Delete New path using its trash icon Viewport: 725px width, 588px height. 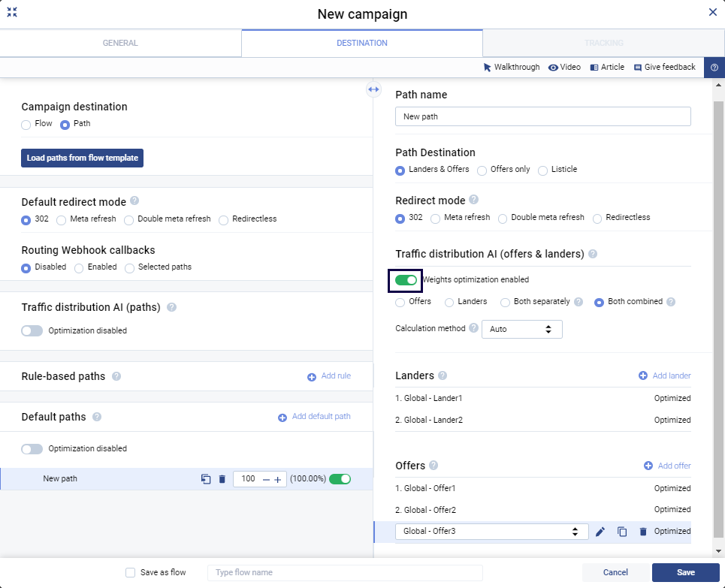point(222,479)
